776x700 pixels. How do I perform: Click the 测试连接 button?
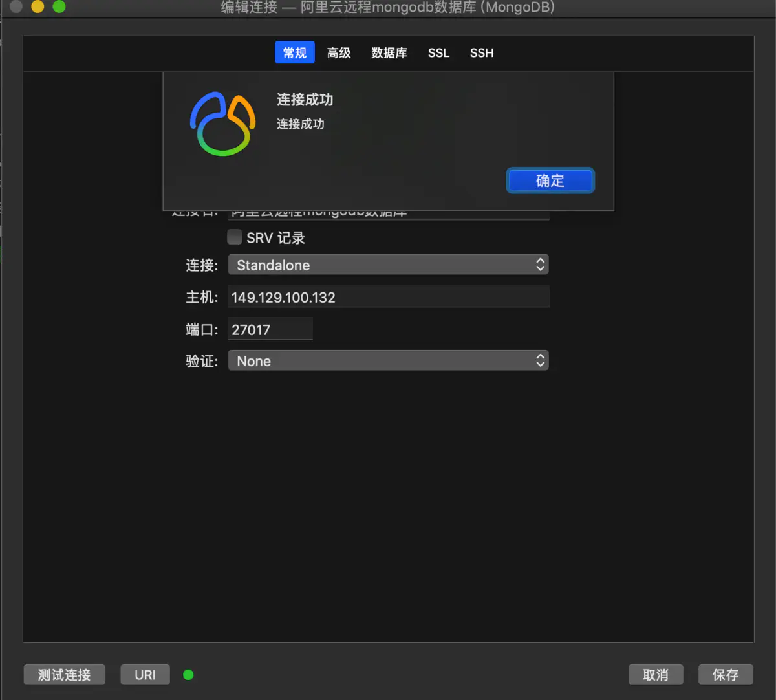(x=64, y=675)
